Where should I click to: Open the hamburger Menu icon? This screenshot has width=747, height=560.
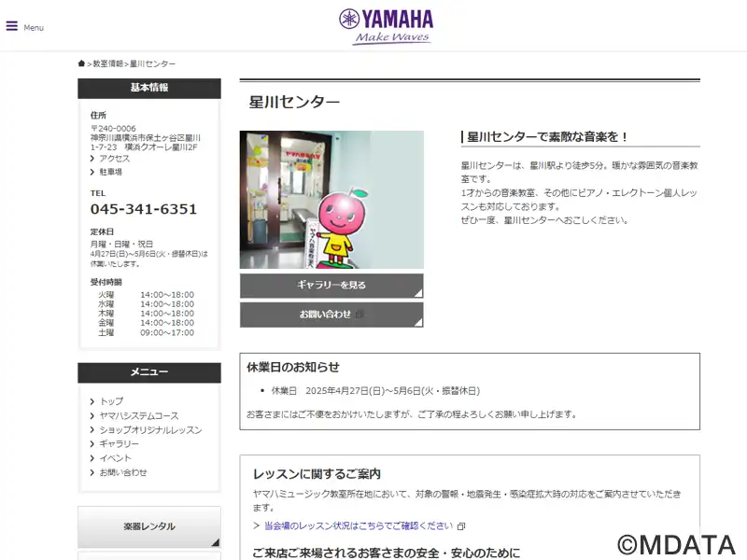tap(12, 26)
